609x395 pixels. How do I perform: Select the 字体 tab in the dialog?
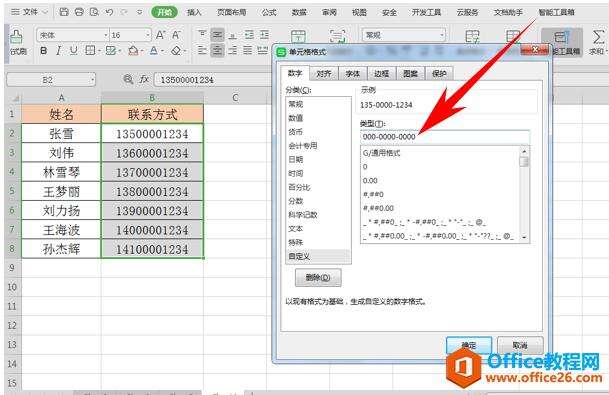point(353,73)
